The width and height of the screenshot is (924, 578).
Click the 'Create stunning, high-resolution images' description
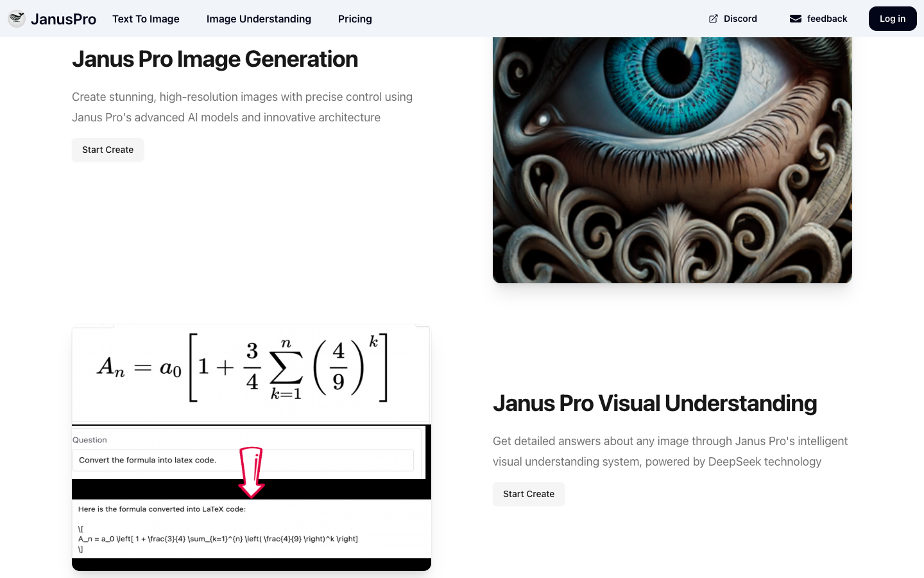point(242,107)
